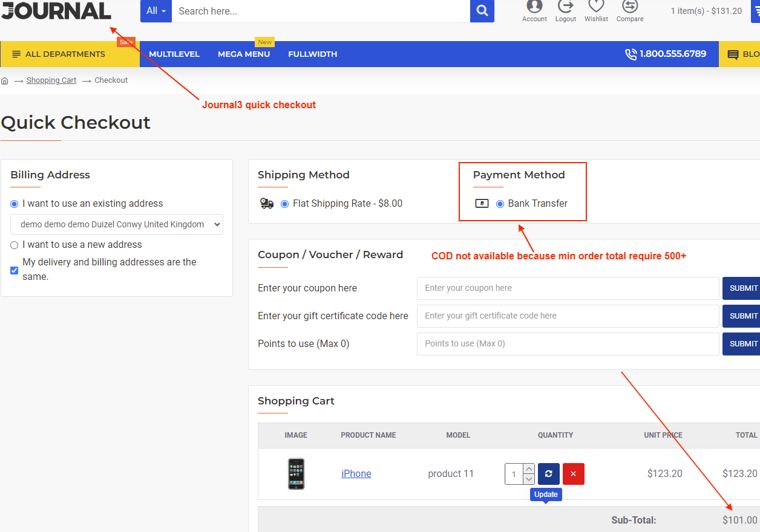Uncheck delivery and billing addresses same checkbox
This screenshot has width=760, height=532.
(x=15, y=270)
